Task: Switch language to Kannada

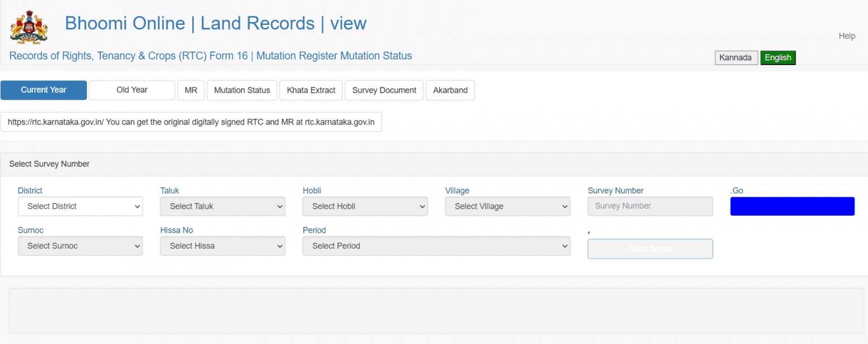Action: point(736,58)
